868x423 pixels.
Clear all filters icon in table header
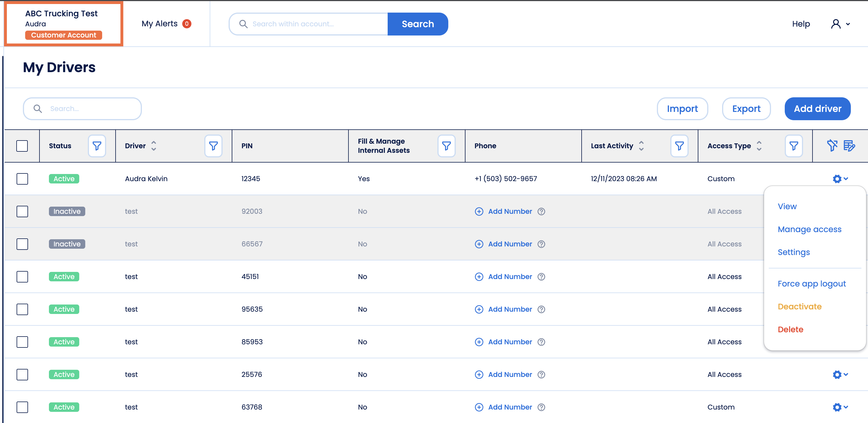832,146
